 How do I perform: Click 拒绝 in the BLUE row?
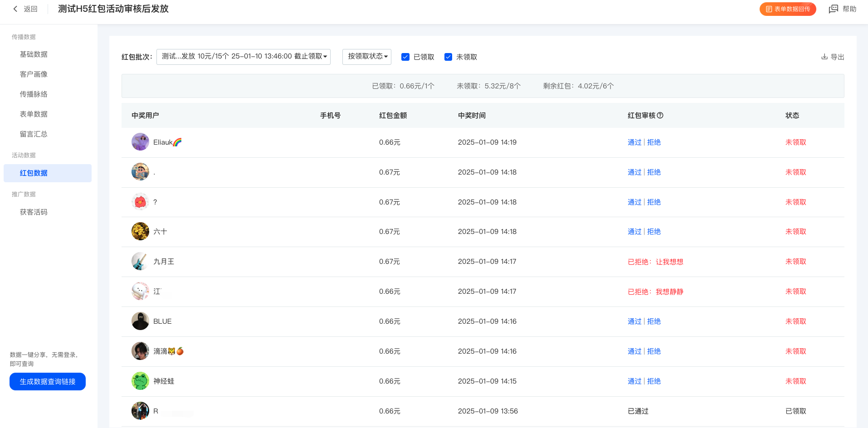coord(654,321)
